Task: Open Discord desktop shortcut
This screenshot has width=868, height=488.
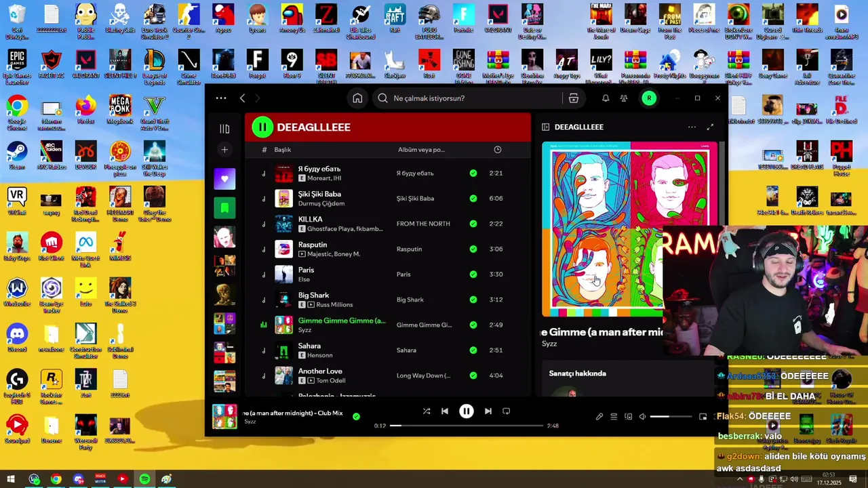Action: 17,338
